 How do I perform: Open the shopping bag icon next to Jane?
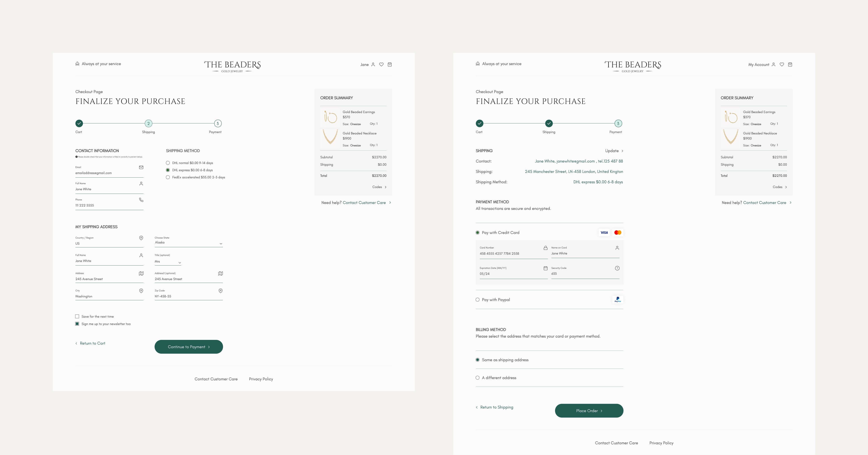pyautogui.click(x=390, y=64)
